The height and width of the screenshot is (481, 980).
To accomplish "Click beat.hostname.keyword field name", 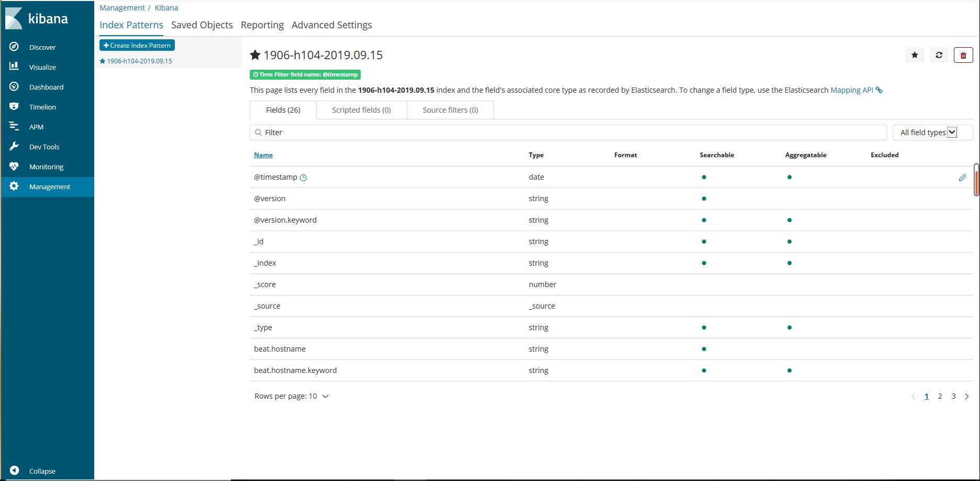I will coord(295,370).
